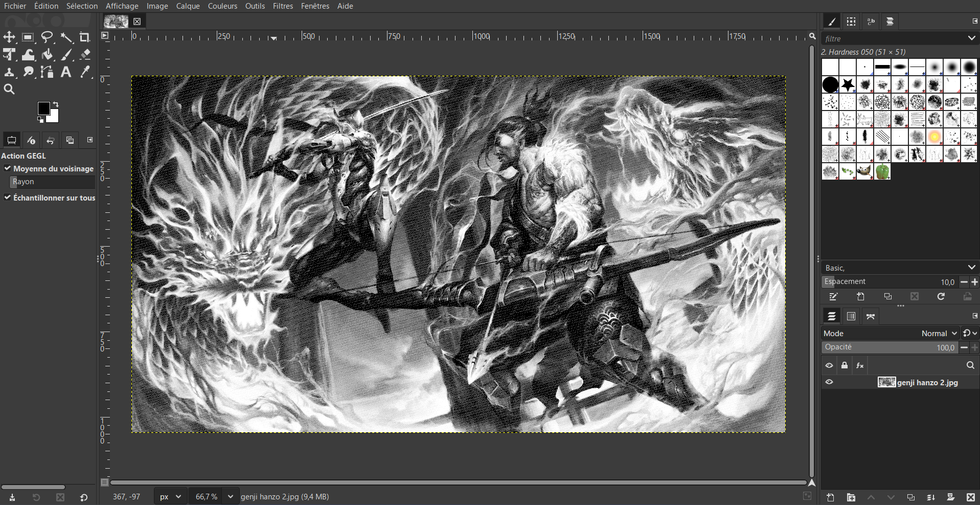This screenshot has height=505, width=980.
Task: Select the Unified Transform tool
Action: 9,55
